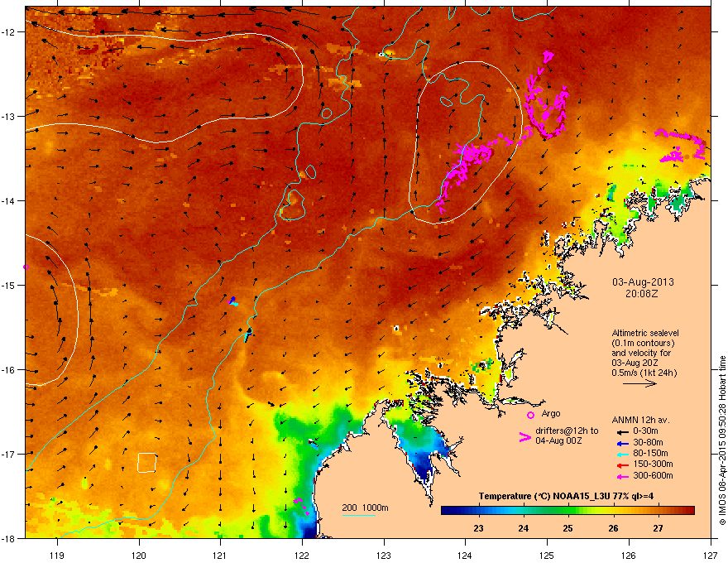Viewport: 728px width, 563px height.
Task: Click the longitude axis label 123
Action: pyautogui.click(x=384, y=555)
